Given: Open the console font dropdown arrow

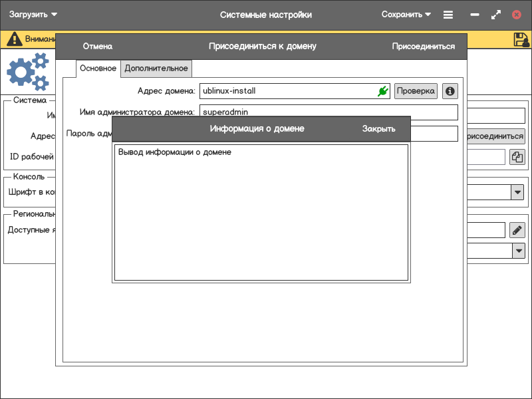Looking at the screenshot, I should [x=517, y=192].
